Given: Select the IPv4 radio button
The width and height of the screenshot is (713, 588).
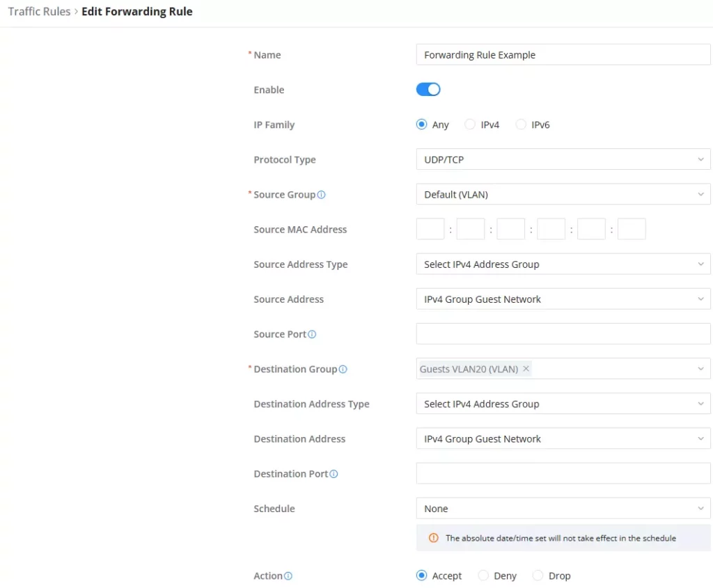Looking at the screenshot, I should (470, 124).
